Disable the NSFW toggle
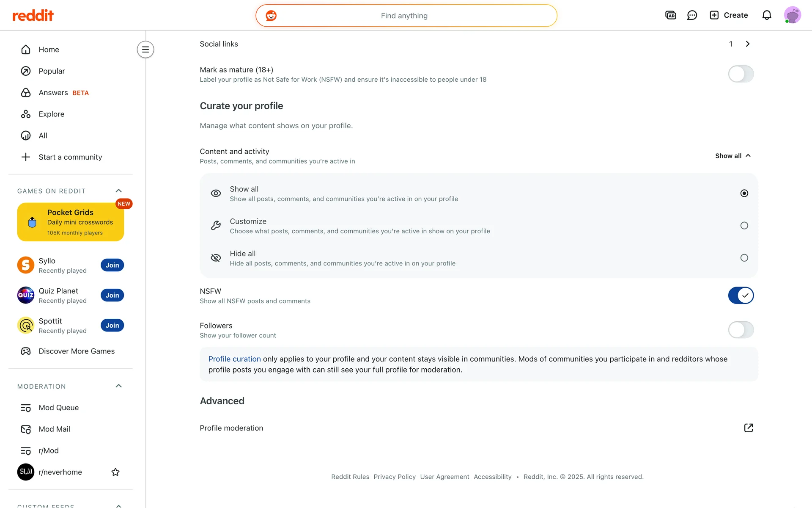 pyautogui.click(x=741, y=295)
